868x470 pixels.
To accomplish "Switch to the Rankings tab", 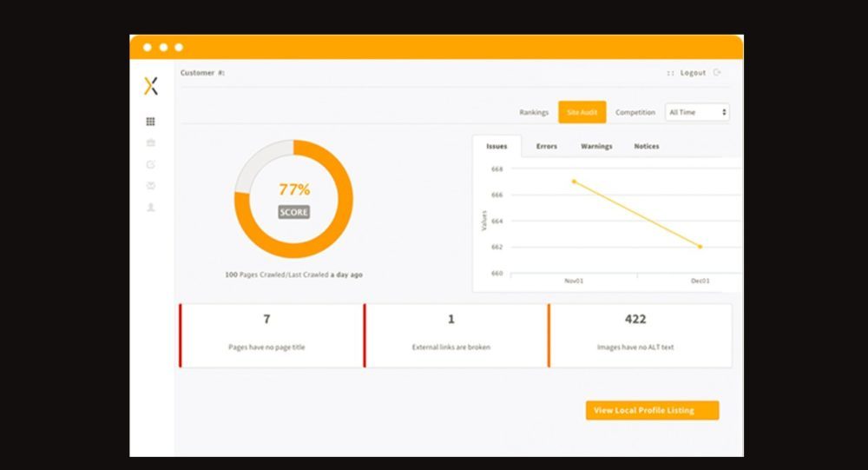I will 534,112.
